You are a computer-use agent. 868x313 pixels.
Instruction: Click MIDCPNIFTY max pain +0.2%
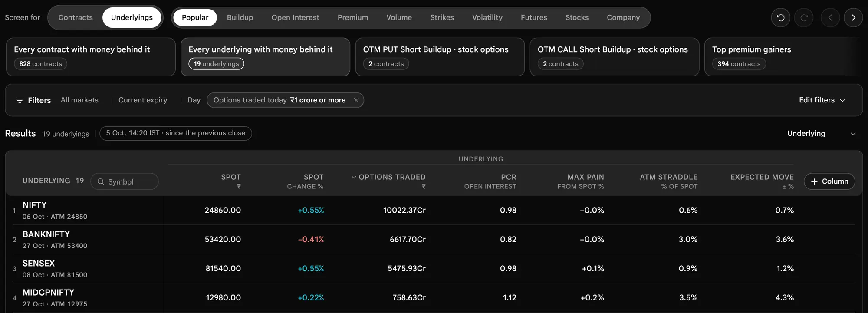click(x=592, y=298)
